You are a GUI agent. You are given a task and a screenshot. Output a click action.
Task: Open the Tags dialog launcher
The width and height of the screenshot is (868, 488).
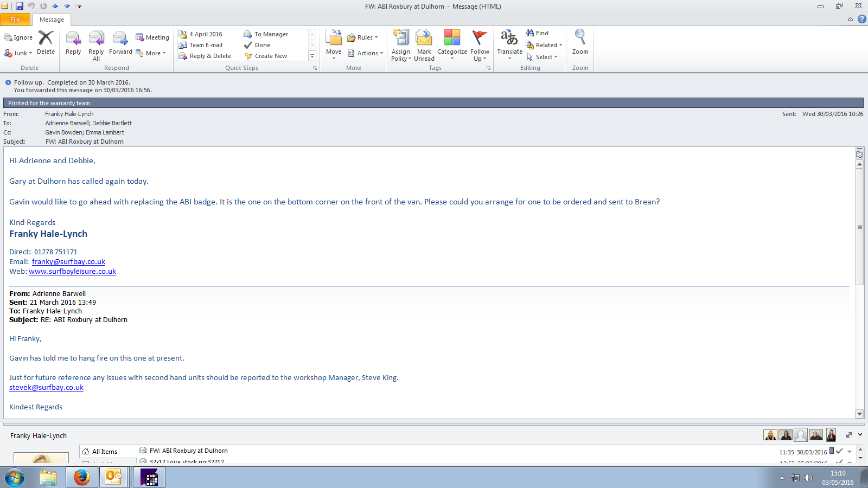coord(488,68)
